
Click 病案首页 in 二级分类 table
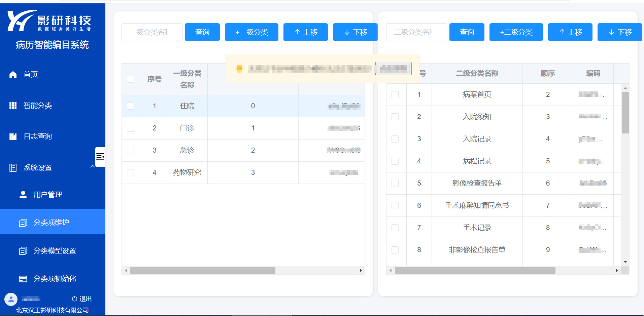pos(477,94)
